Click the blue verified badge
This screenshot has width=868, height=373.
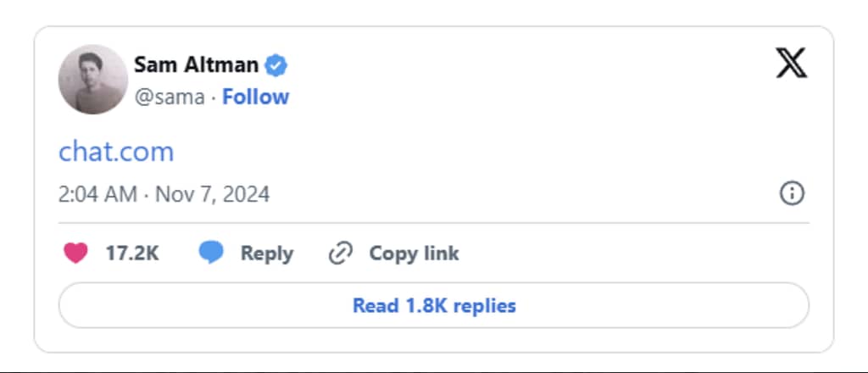pyautogui.click(x=275, y=65)
